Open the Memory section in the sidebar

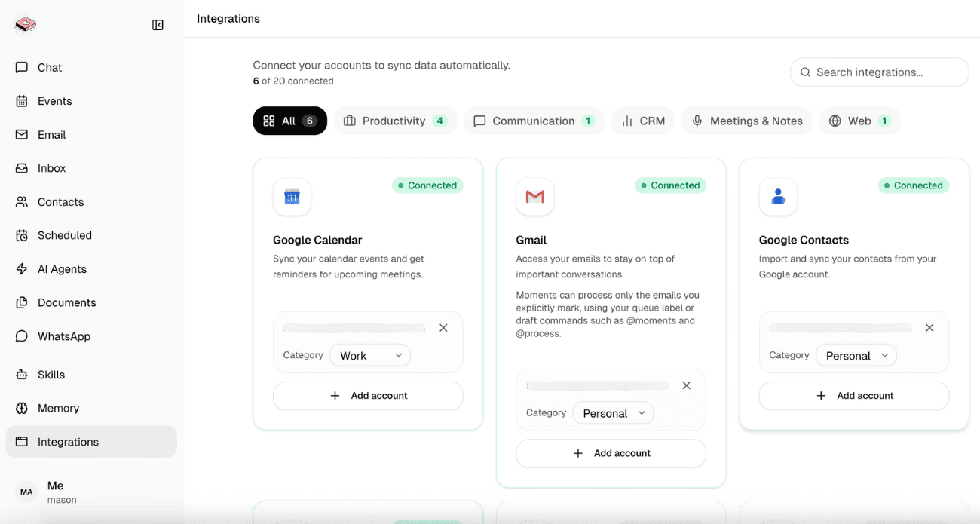point(60,407)
